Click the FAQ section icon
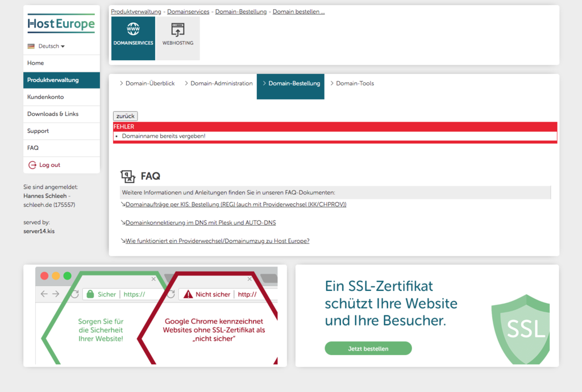582x392 pixels. tap(128, 176)
